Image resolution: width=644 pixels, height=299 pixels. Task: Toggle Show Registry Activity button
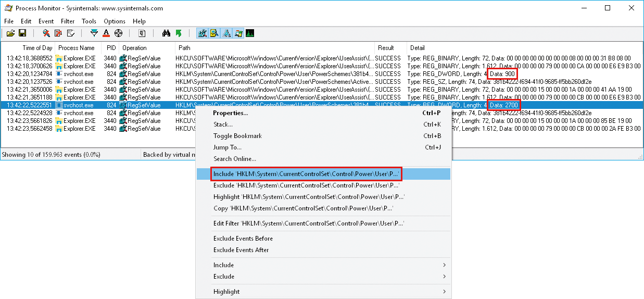coord(203,33)
